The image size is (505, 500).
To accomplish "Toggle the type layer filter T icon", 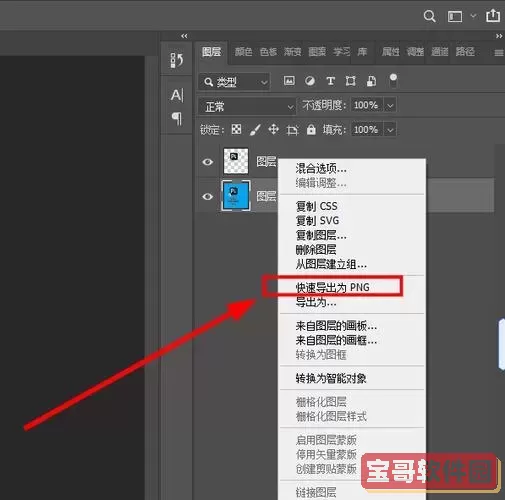I will (x=330, y=81).
